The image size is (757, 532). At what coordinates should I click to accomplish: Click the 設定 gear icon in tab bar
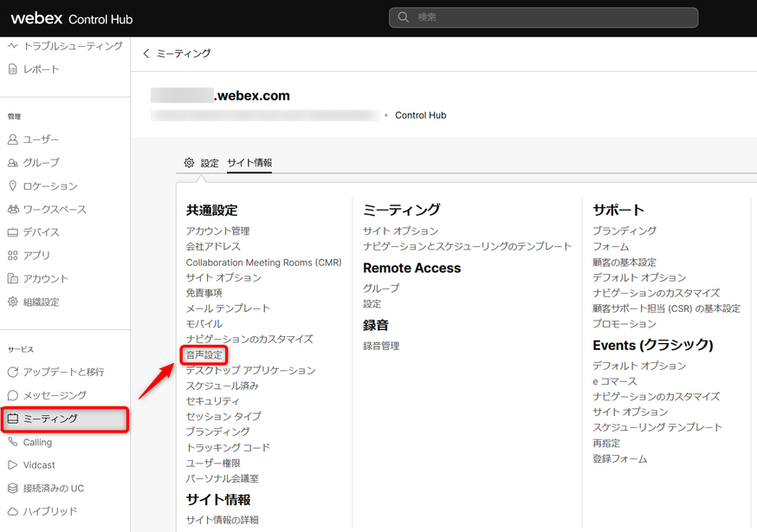pos(189,163)
